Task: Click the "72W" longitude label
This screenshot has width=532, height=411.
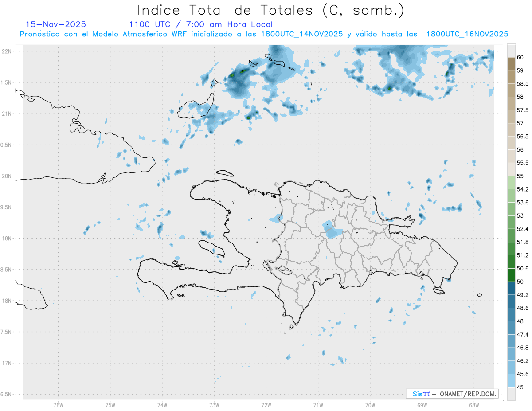Action: coord(266,405)
